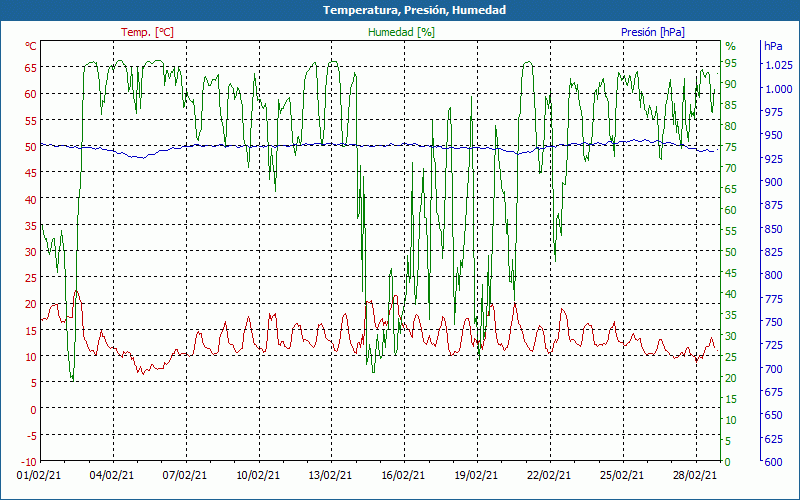This screenshot has width=800, height=500.
Task: Select the blue 'Presión [hPa]' legend label
Action: click(x=653, y=32)
